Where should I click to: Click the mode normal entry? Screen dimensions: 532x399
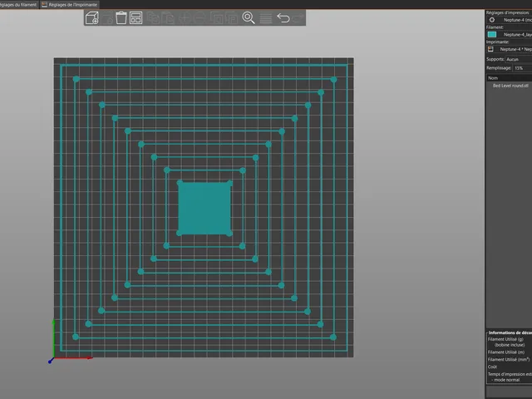[x=505, y=380]
